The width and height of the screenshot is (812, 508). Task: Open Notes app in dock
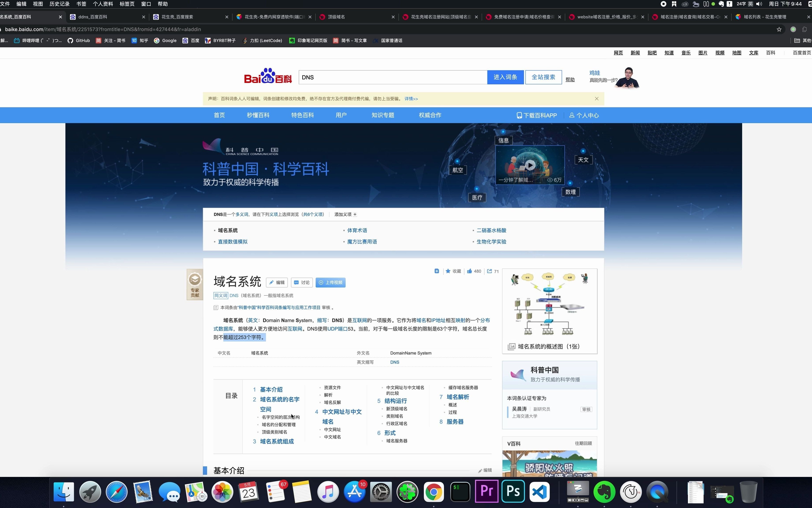click(301, 492)
